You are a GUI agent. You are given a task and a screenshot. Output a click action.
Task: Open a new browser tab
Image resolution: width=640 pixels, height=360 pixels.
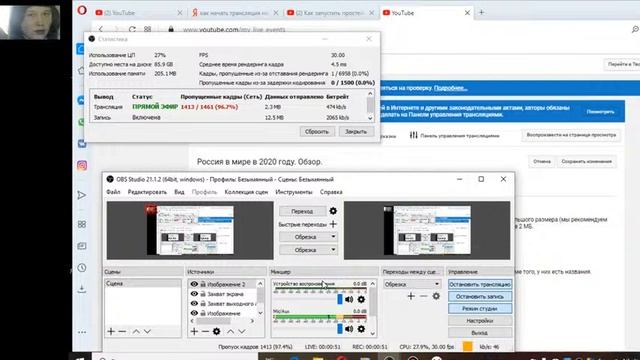(482, 13)
